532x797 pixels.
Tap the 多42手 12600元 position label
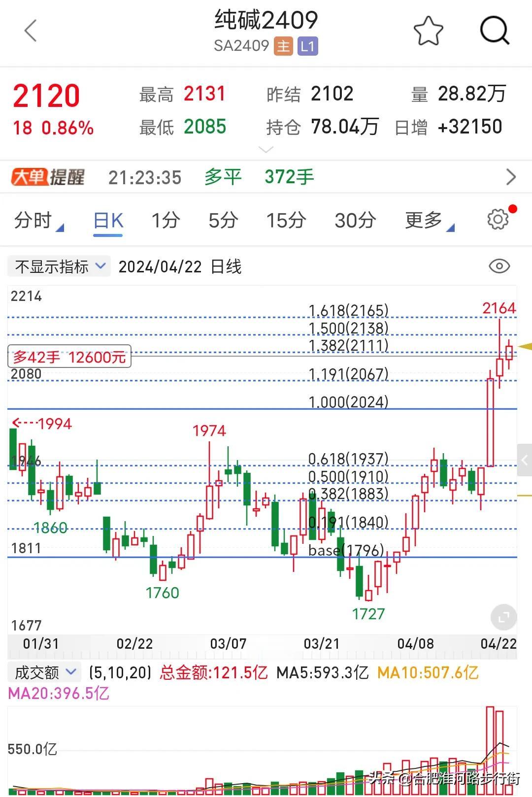69,356
